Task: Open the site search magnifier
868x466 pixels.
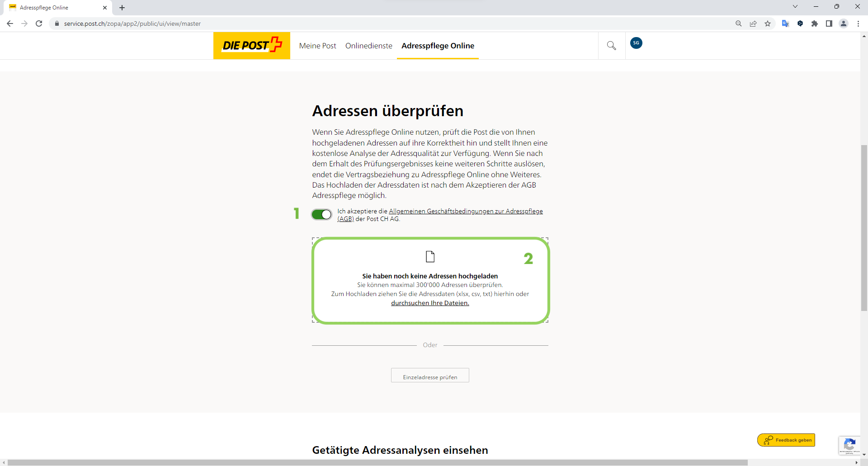Action: coord(611,45)
